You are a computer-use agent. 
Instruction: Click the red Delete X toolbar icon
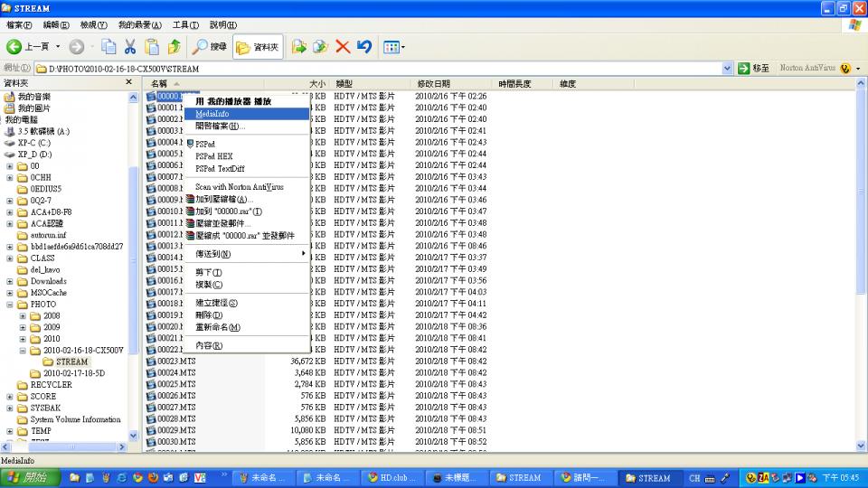click(x=343, y=47)
